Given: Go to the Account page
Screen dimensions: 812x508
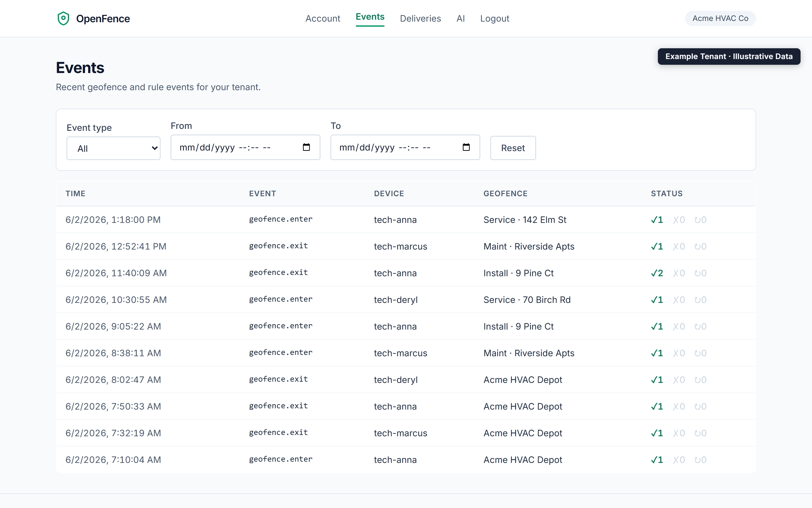Looking at the screenshot, I should (323, 18).
